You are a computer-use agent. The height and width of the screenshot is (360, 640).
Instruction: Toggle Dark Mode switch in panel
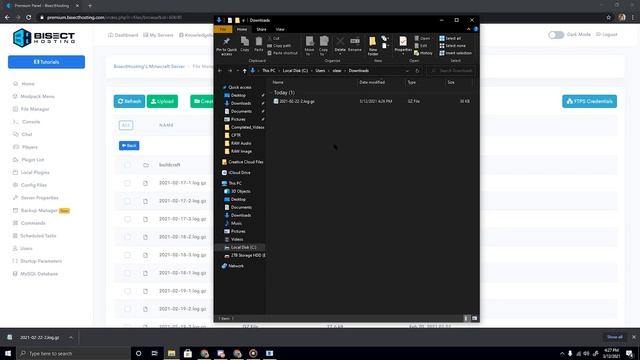[556, 35]
